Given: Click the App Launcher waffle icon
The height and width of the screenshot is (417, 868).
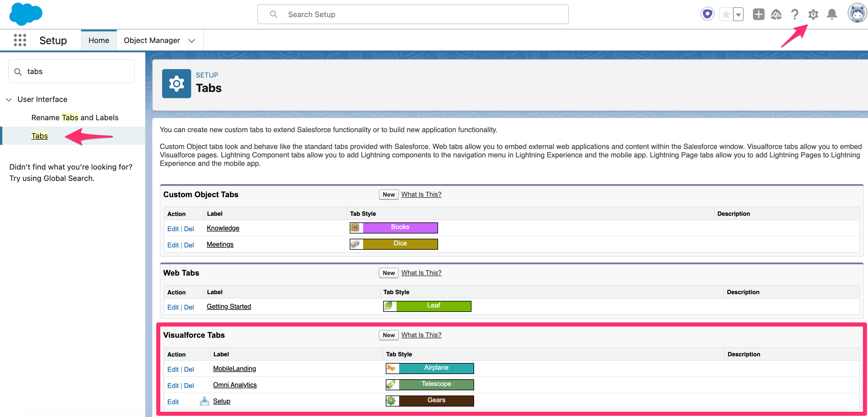Looking at the screenshot, I should pos(20,40).
